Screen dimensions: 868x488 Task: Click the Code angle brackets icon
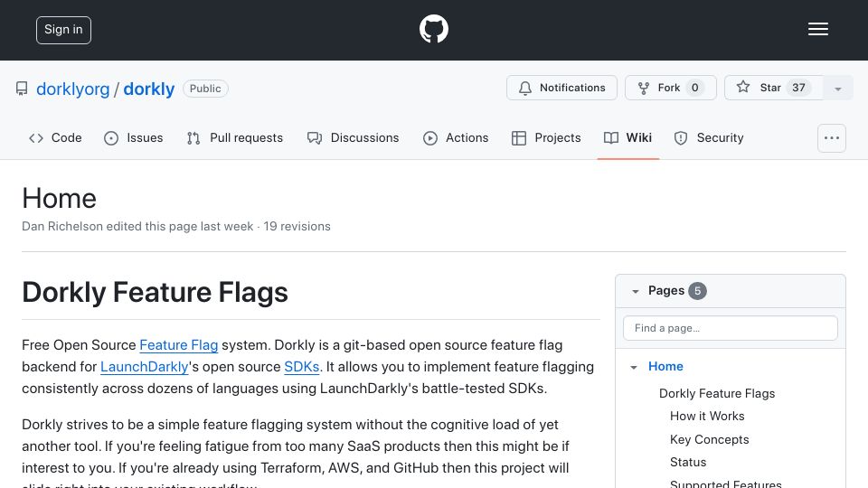tap(36, 137)
